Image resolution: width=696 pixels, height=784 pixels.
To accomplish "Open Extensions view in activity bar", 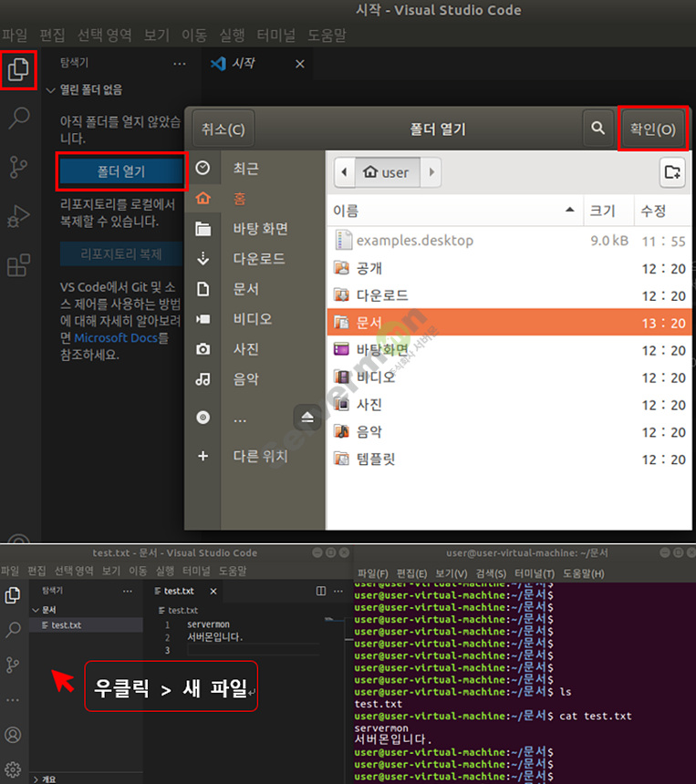I will (x=18, y=265).
